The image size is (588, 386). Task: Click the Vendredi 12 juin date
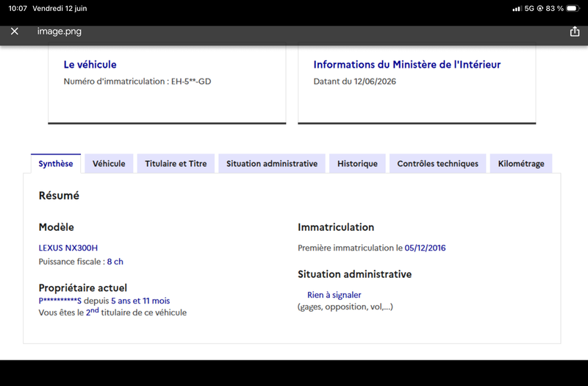[x=60, y=8]
